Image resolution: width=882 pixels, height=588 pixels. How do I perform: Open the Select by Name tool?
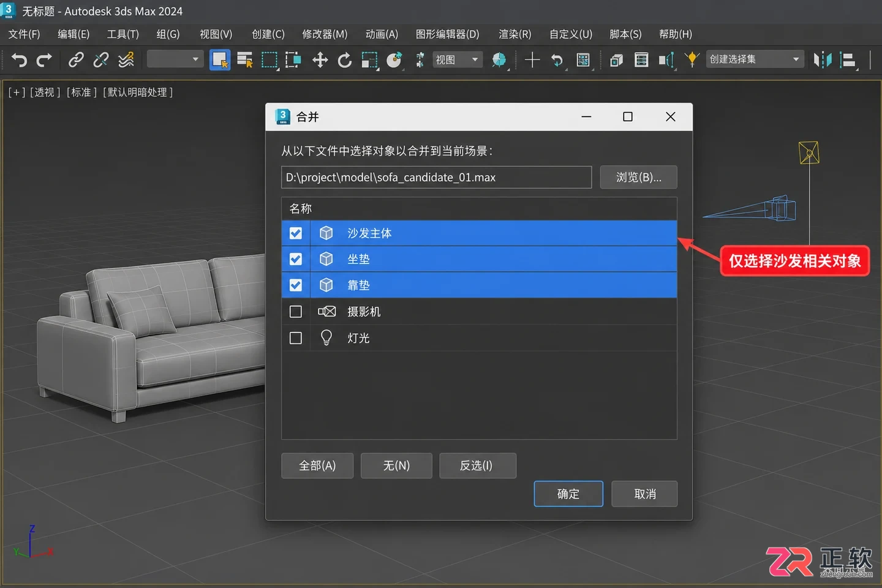[245, 60]
